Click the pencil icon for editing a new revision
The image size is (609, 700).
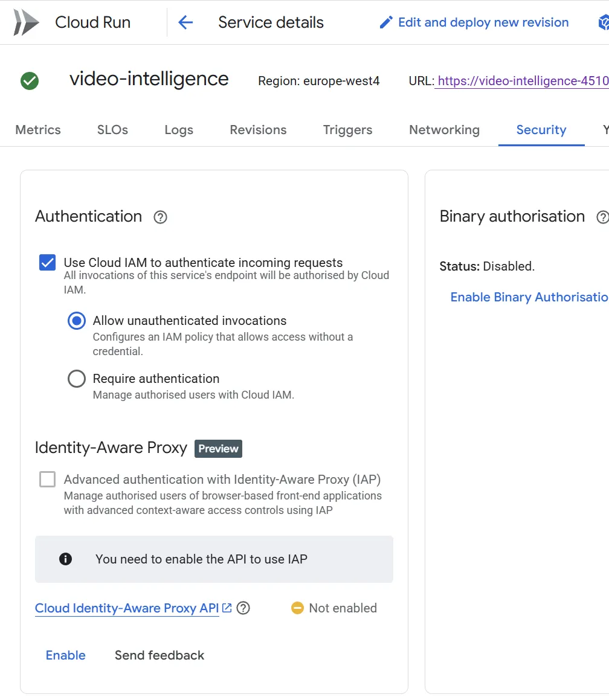tap(386, 22)
